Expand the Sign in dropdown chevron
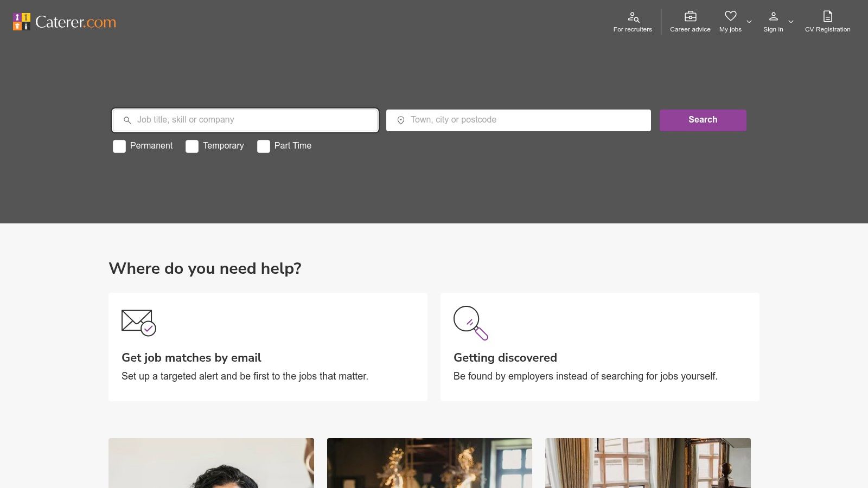The width and height of the screenshot is (868, 488). [791, 22]
